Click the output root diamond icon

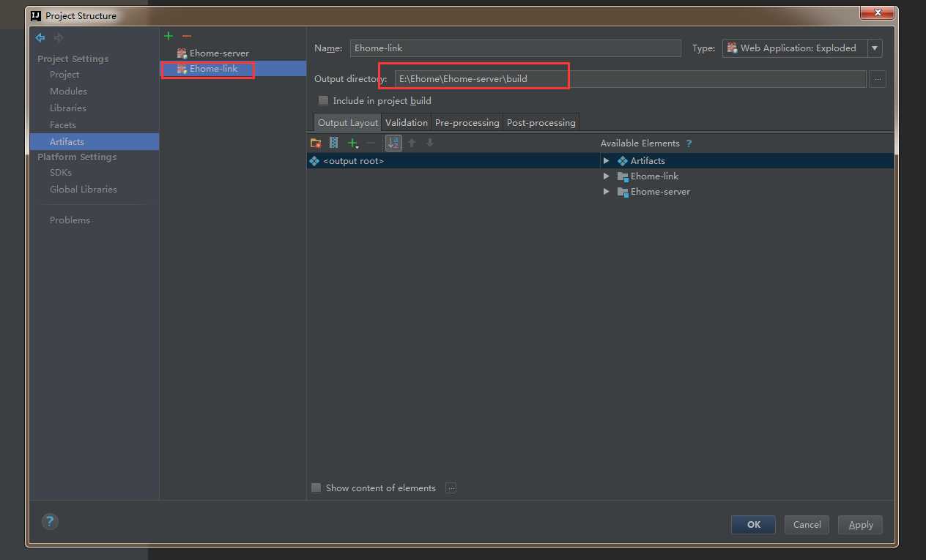tap(314, 160)
